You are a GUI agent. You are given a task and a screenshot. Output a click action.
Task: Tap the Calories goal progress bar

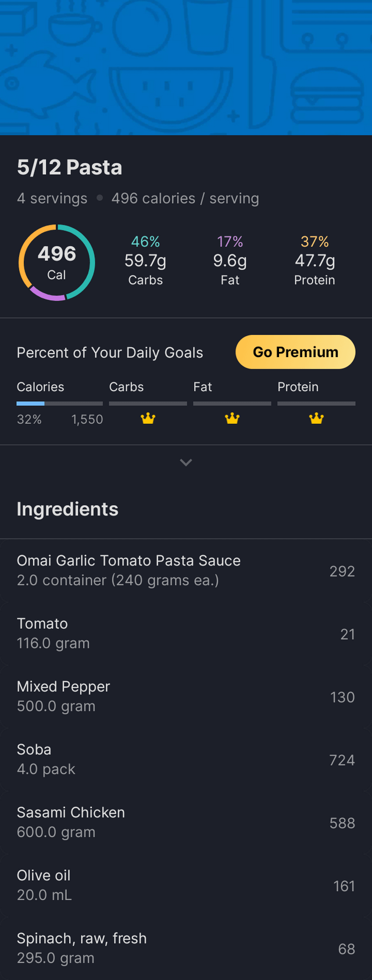(x=59, y=403)
